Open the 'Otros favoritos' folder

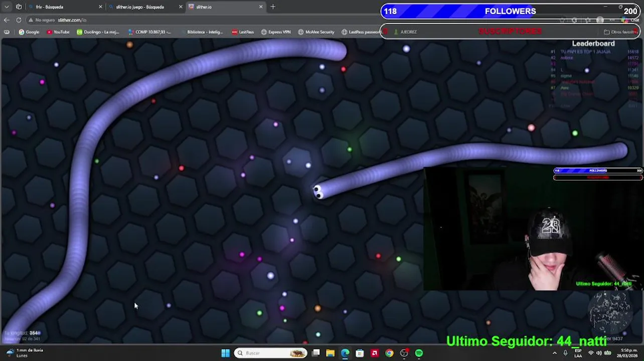pos(621,32)
